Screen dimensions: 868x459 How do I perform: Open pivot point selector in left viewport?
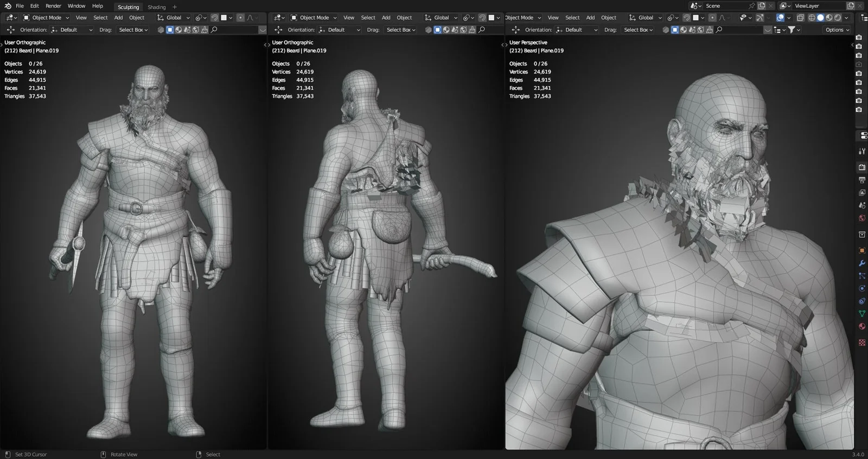(201, 17)
